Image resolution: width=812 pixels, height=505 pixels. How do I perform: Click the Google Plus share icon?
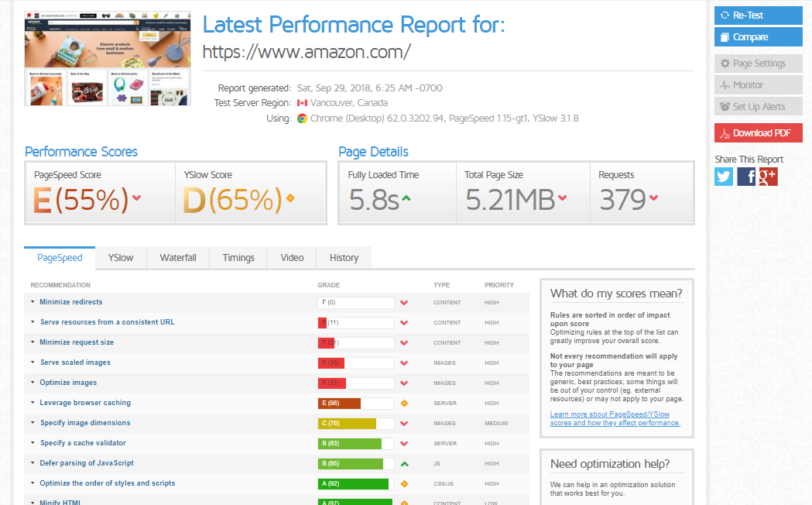768,177
